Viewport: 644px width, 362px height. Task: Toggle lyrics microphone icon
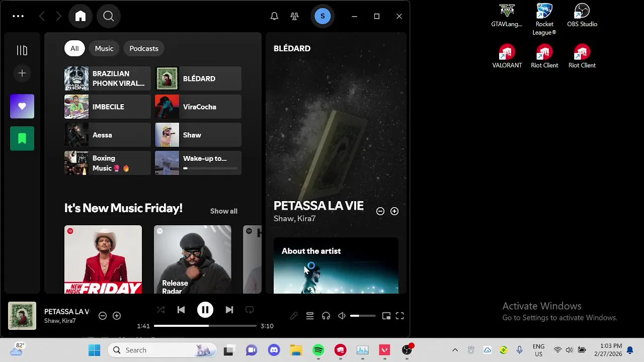pos(294,316)
